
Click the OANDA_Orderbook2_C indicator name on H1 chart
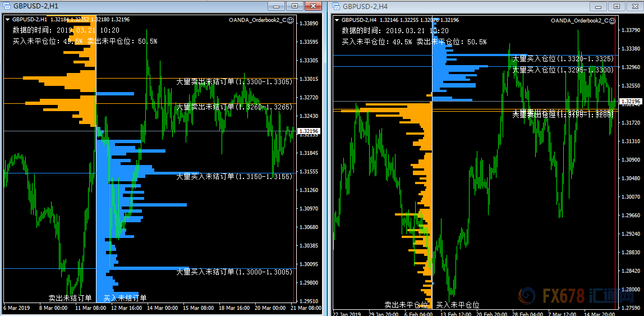(x=257, y=20)
